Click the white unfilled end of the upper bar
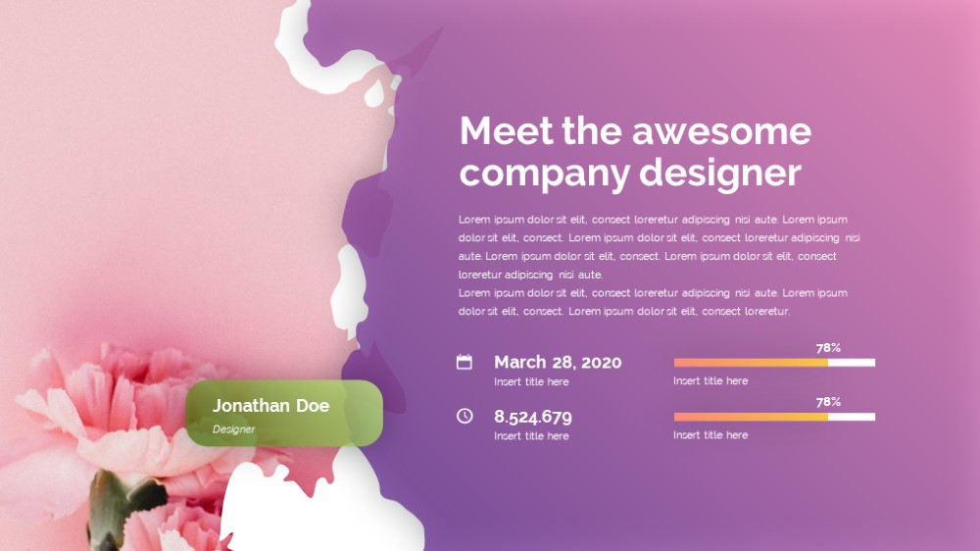 (x=852, y=363)
